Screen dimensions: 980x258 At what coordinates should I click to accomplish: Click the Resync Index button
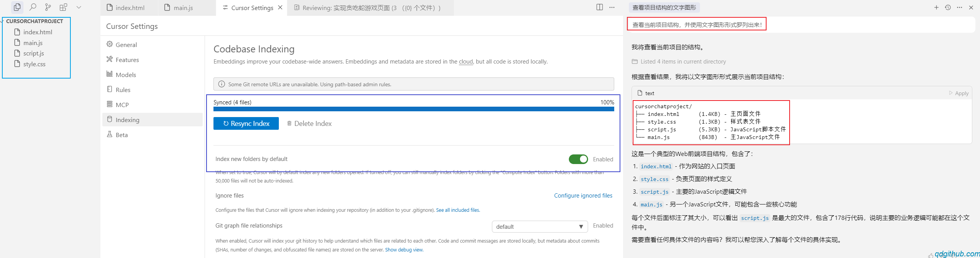[x=246, y=123]
